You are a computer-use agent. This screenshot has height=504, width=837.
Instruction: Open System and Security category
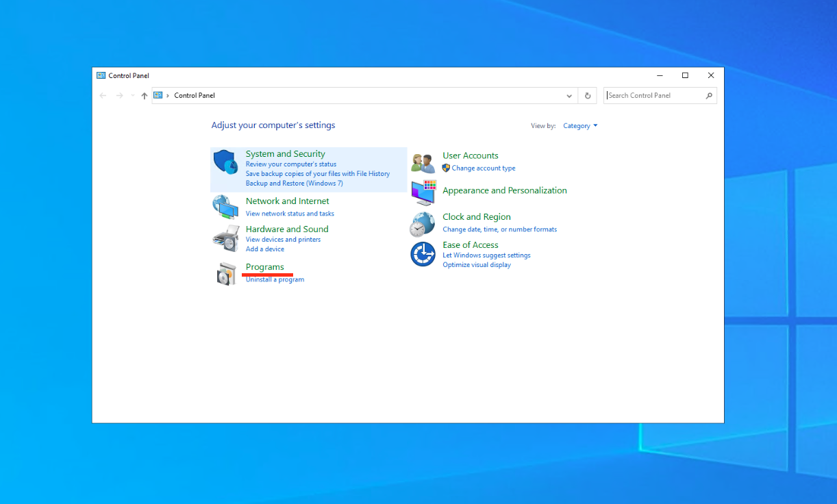click(x=286, y=154)
